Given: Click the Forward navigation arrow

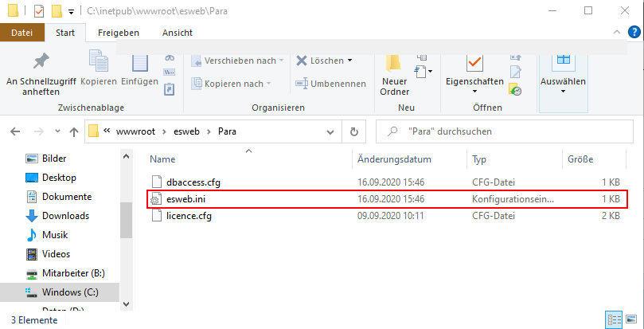Looking at the screenshot, I should coord(38,131).
